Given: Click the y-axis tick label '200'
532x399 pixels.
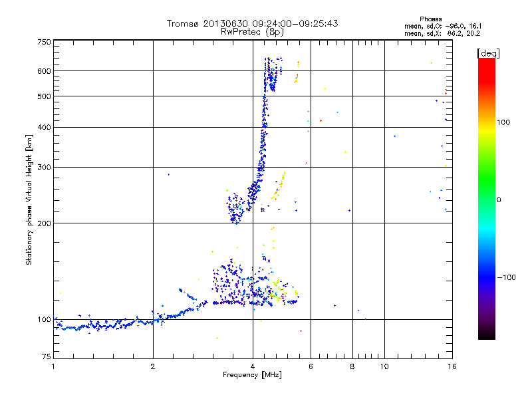Looking at the screenshot, I should pos(44,223).
